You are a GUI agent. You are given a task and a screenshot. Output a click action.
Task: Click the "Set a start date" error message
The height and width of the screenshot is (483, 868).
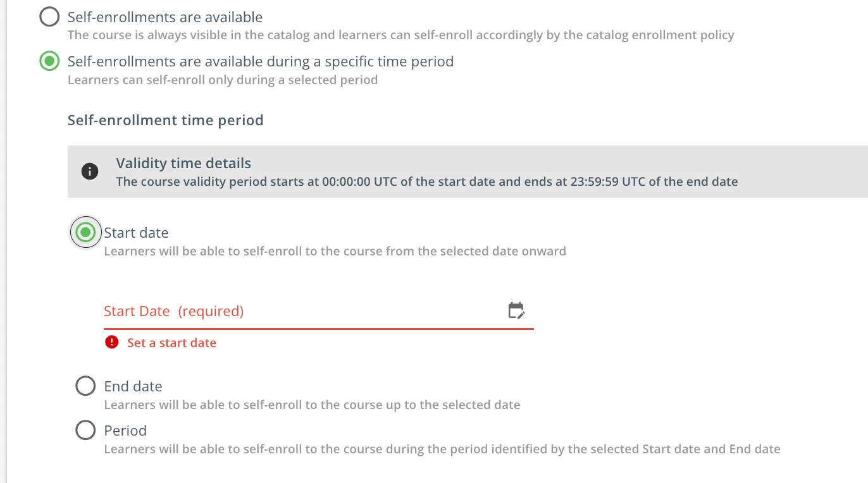click(171, 343)
